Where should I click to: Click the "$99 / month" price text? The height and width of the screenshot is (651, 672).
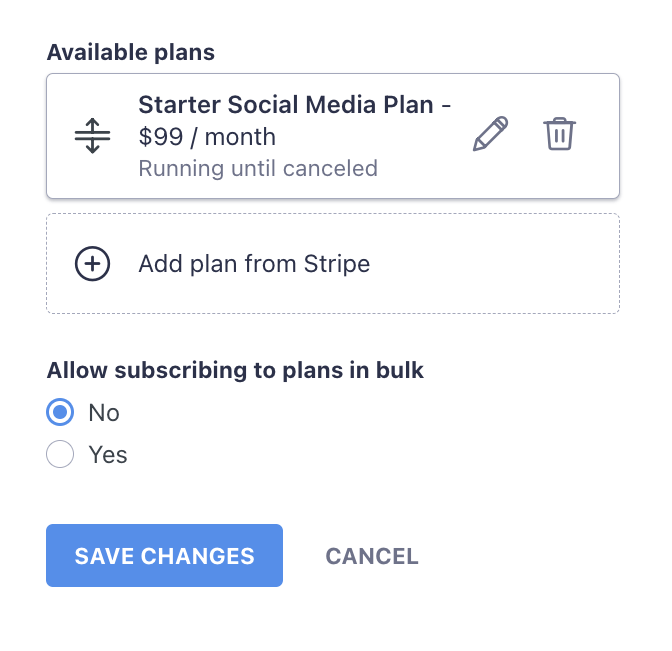click(x=207, y=137)
